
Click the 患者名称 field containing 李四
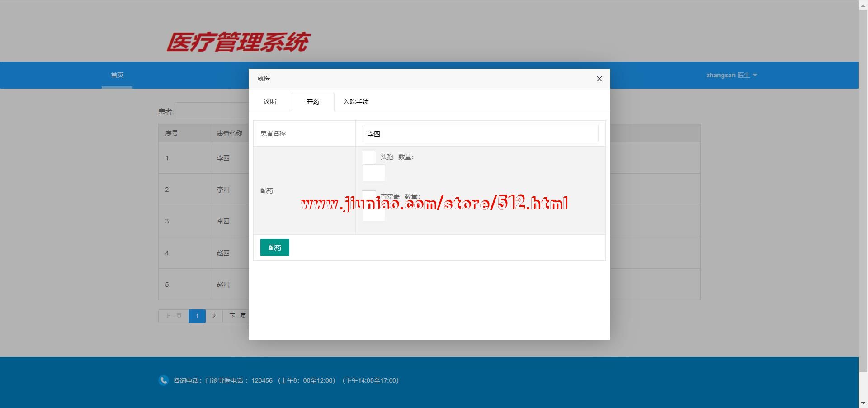pyautogui.click(x=480, y=133)
